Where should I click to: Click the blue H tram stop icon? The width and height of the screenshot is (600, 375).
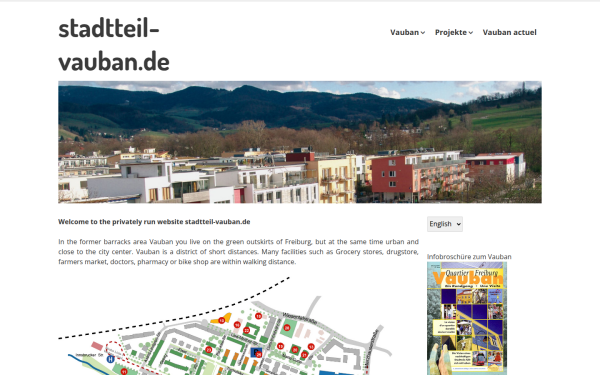pos(111,359)
